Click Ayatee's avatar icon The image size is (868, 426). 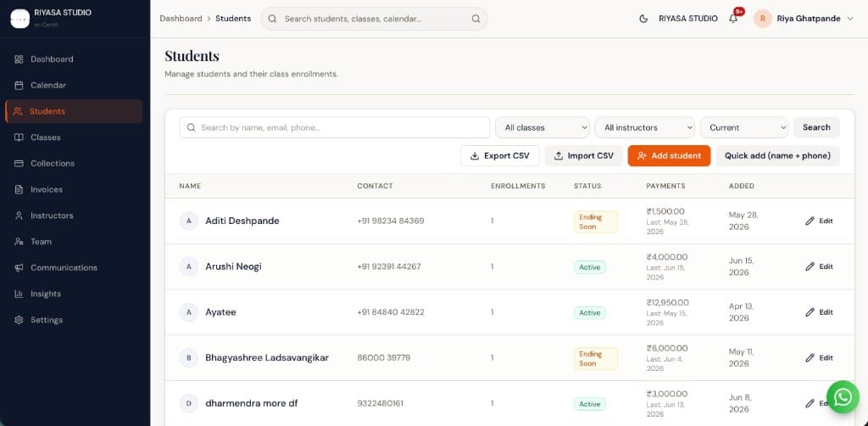click(x=189, y=312)
